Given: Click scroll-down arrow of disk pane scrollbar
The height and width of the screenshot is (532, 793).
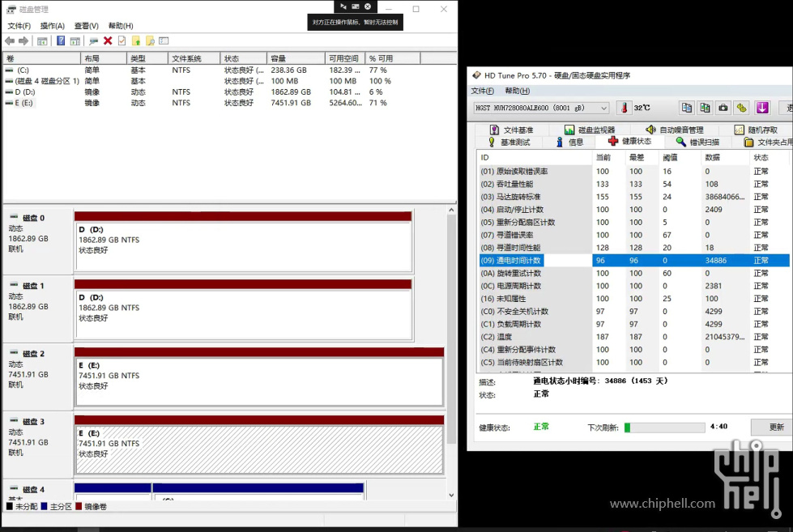Looking at the screenshot, I should coord(451,495).
